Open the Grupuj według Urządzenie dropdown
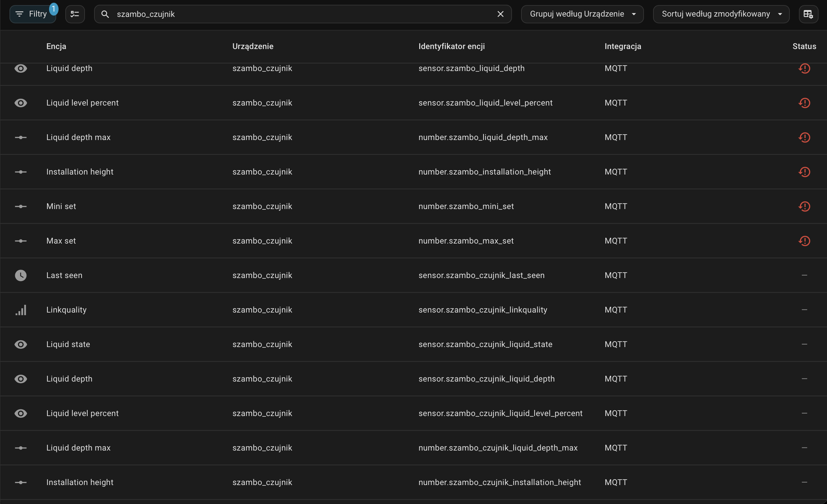The width and height of the screenshot is (827, 504). coord(582,14)
